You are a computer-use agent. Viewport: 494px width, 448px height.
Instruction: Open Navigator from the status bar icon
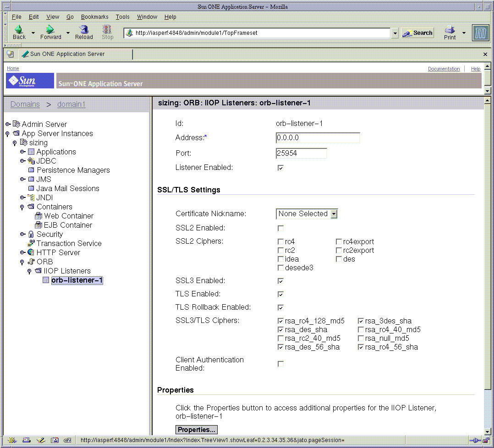click(x=12, y=440)
